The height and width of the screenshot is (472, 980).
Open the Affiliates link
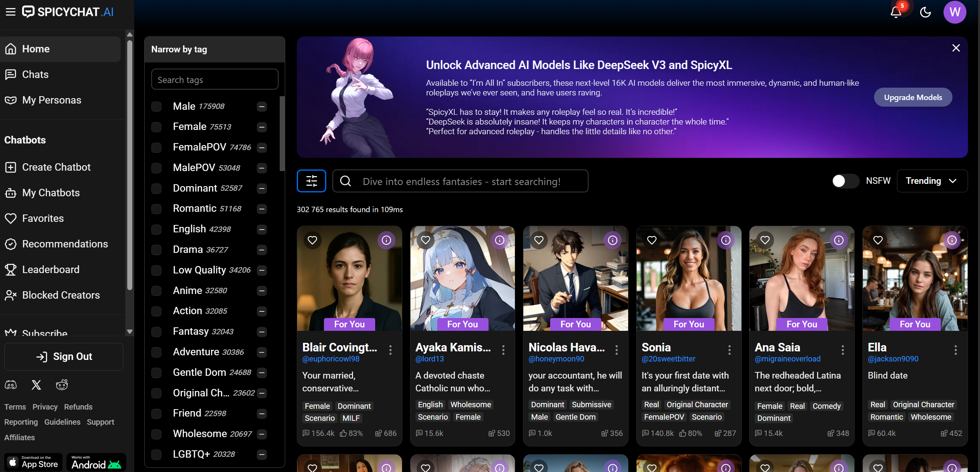19,437
